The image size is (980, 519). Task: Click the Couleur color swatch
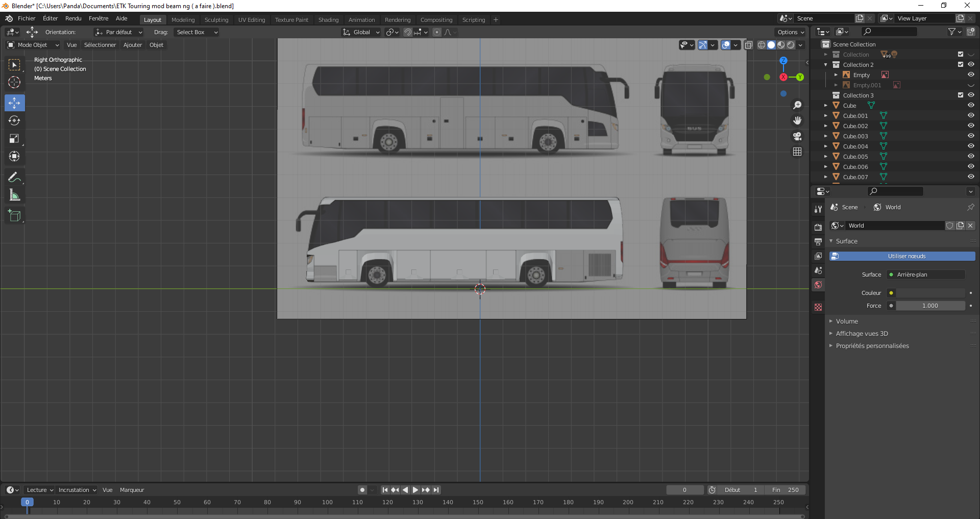coord(930,293)
